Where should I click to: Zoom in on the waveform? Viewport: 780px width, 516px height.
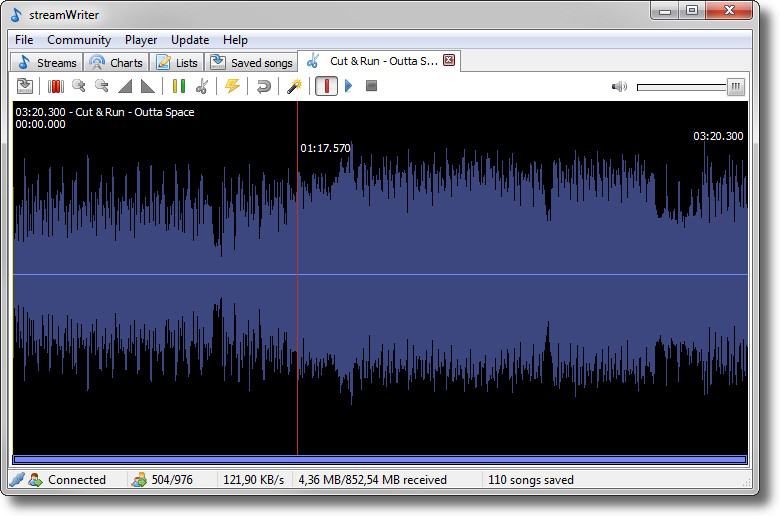[79, 86]
